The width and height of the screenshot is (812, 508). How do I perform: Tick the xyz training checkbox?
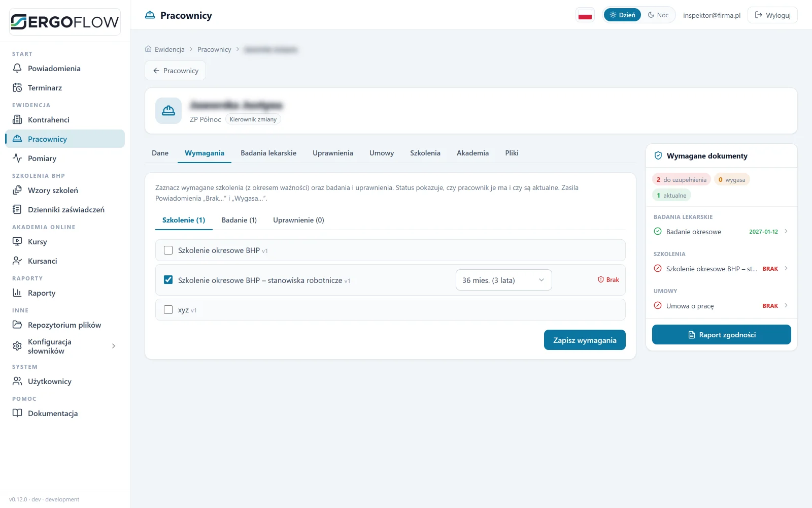(168, 310)
